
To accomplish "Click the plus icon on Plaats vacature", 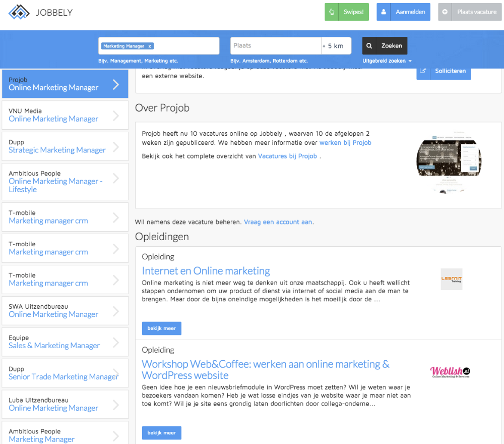I will point(445,12).
